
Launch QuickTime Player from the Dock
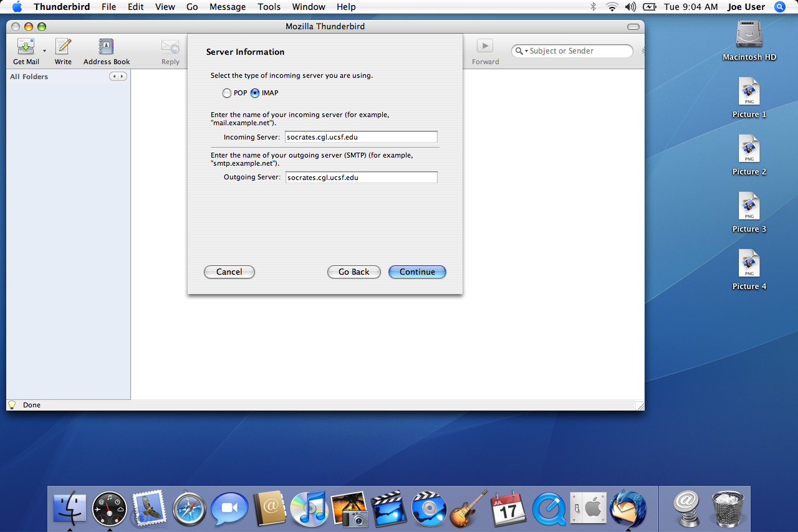(549, 509)
